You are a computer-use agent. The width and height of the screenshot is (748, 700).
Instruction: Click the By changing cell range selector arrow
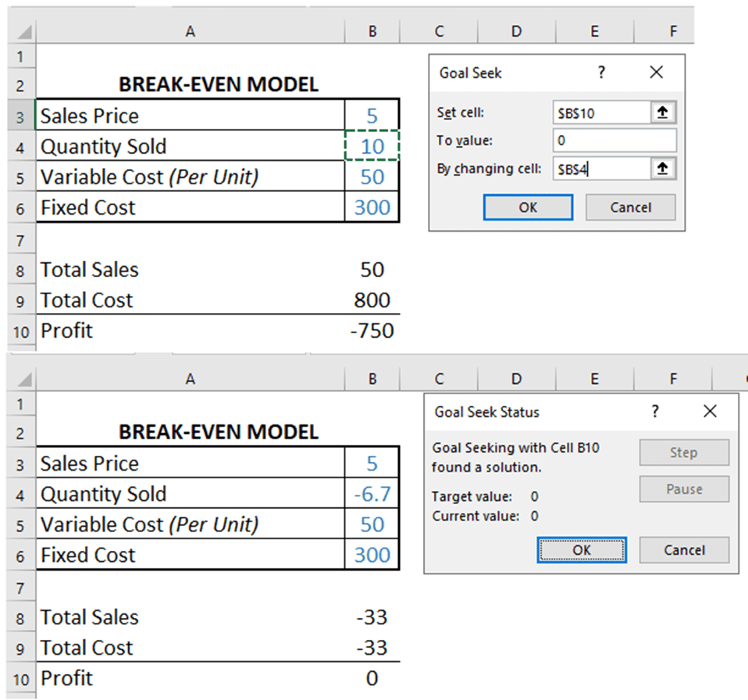(x=663, y=169)
